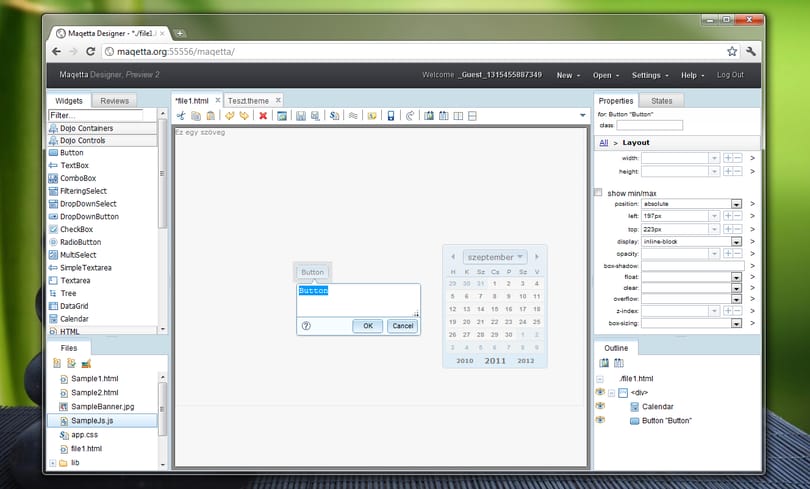Click OK in the Button text editor
810x489 pixels.
coord(368,326)
